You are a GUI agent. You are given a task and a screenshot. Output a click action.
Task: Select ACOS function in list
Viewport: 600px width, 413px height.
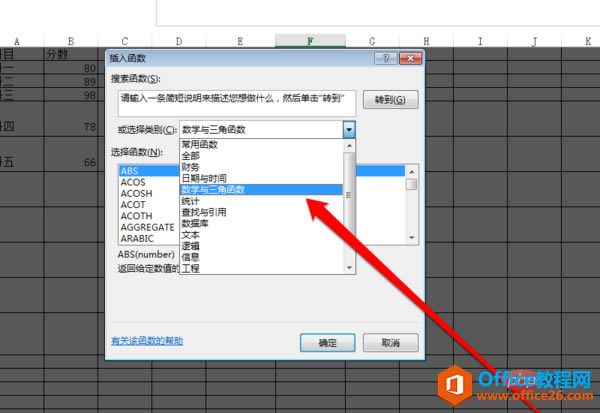149,182
